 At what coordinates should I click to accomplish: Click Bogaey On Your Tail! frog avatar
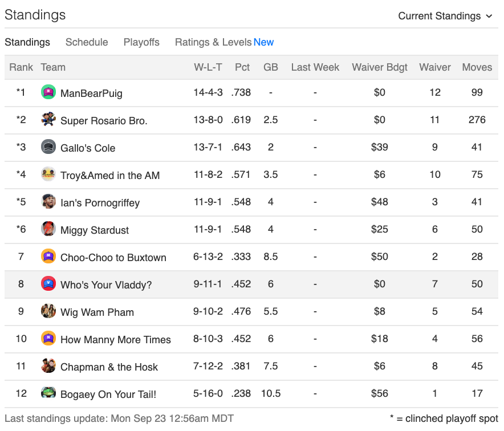(48, 393)
